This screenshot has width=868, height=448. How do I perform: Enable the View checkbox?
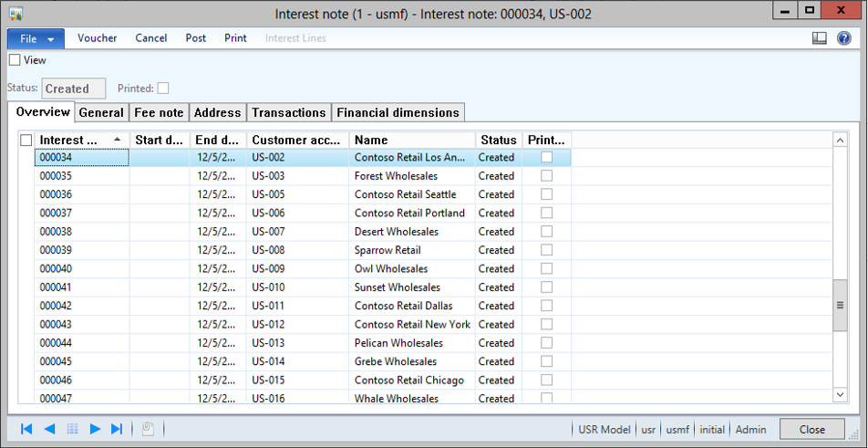point(15,60)
